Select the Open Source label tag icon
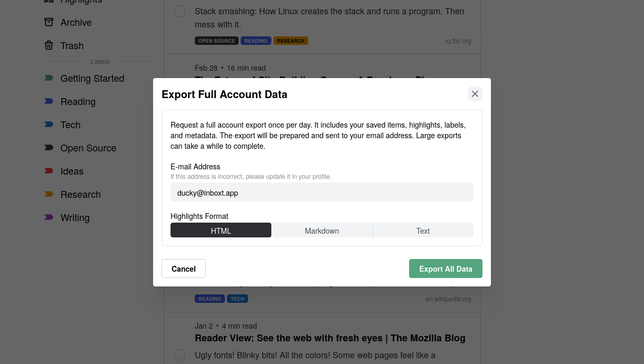Screen dimensions: 644x364 point(49,148)
